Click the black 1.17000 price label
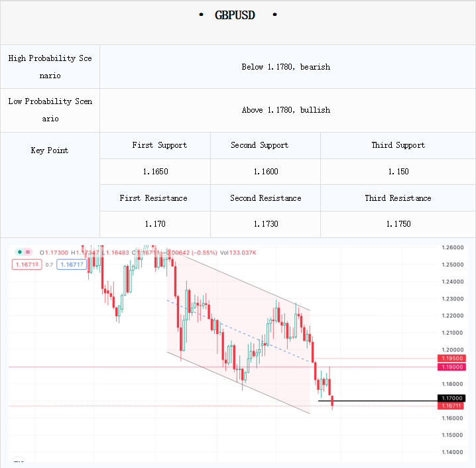 click(451, 398)
